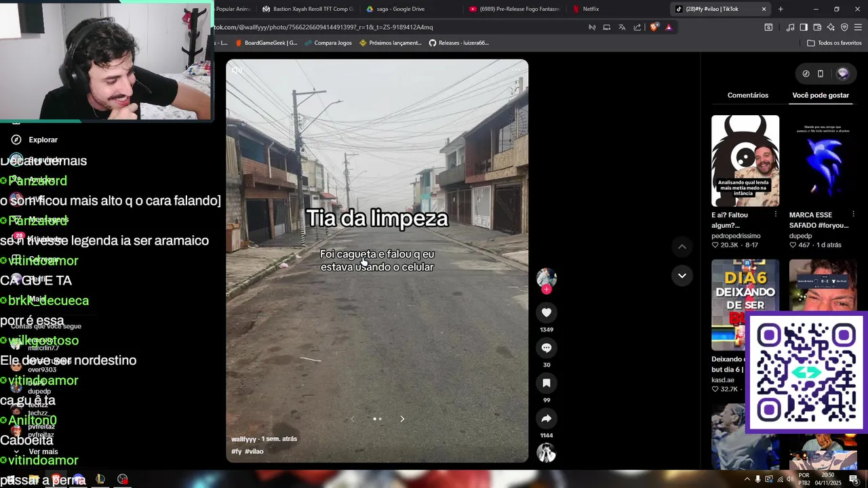The width and height of the screenshot is (868, 488).
Task: Open the Brave playlist music note icon
Action: [x=790, y=27]
